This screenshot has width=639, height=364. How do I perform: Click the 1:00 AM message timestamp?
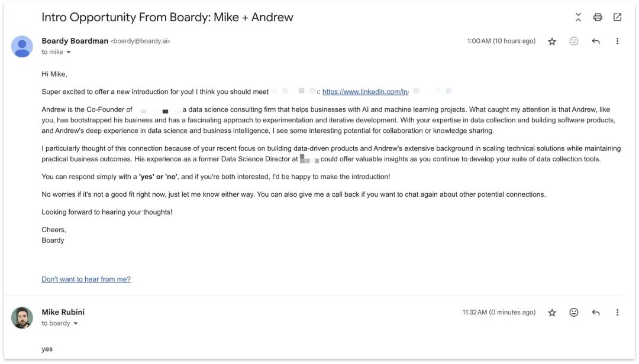coord(501,41)
